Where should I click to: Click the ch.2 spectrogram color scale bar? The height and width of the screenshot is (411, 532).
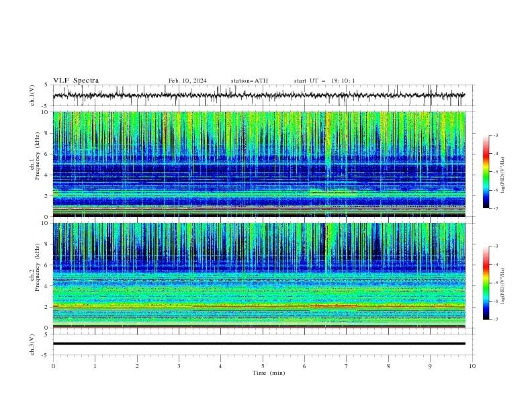tap(486, 283)
